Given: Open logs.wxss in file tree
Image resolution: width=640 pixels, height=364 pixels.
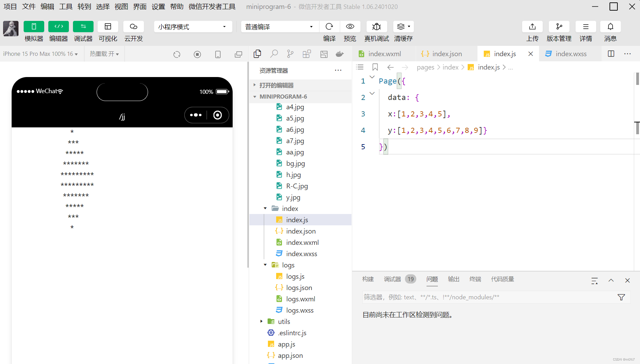Looking at the screenshot, I should coord(300,310).
